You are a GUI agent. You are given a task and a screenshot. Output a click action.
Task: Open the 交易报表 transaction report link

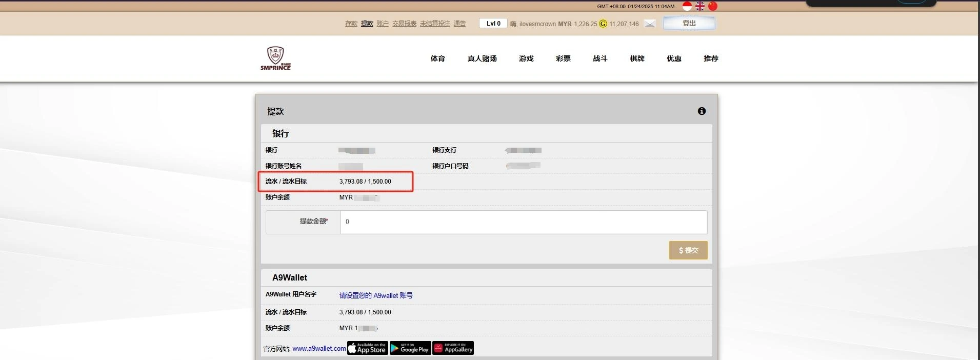pos(404,24)
